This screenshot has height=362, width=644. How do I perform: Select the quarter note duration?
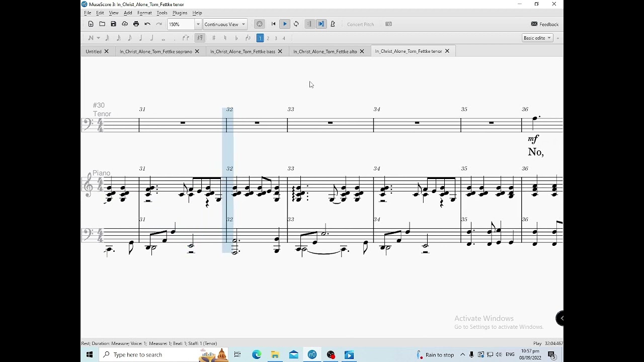[x=141, y=38]
